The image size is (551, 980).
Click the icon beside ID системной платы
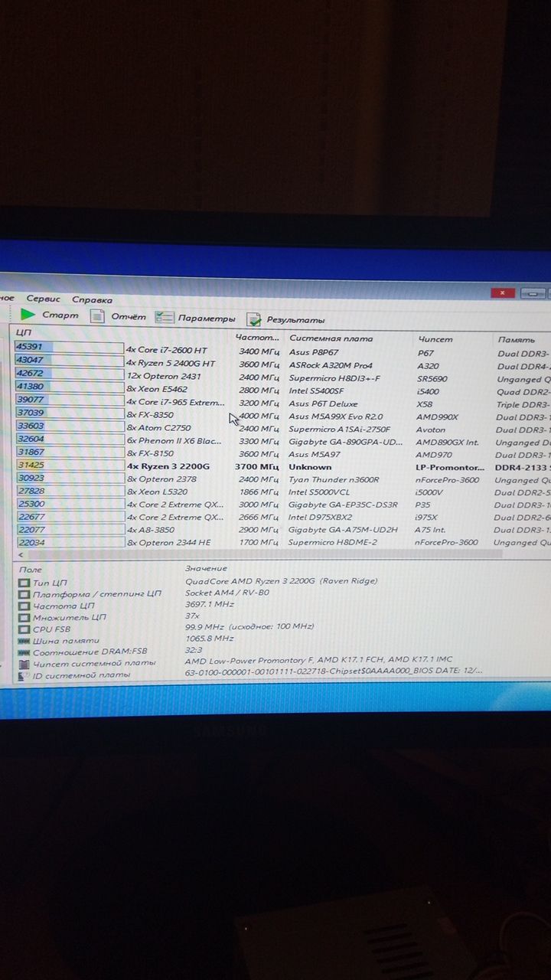[24, 675]
